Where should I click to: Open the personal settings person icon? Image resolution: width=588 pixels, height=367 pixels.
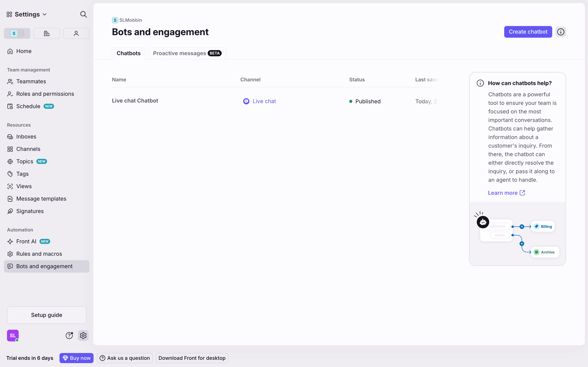76,33
